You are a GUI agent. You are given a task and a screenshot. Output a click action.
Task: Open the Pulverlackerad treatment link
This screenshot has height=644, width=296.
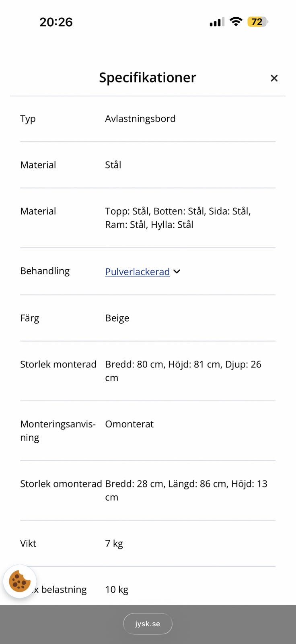pyautogui.click(x=137, y=272)
